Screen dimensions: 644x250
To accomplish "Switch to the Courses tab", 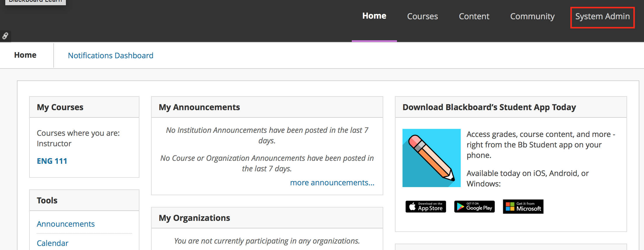I will tap(422, 17).
